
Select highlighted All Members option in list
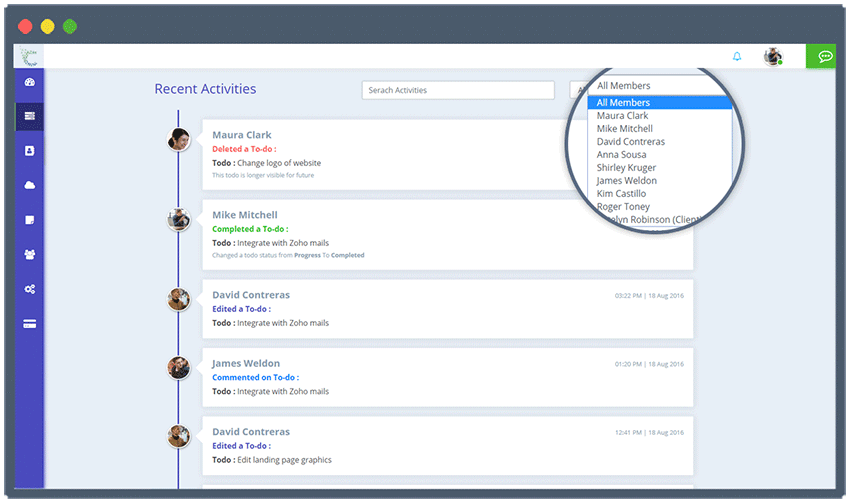(660, 102)
